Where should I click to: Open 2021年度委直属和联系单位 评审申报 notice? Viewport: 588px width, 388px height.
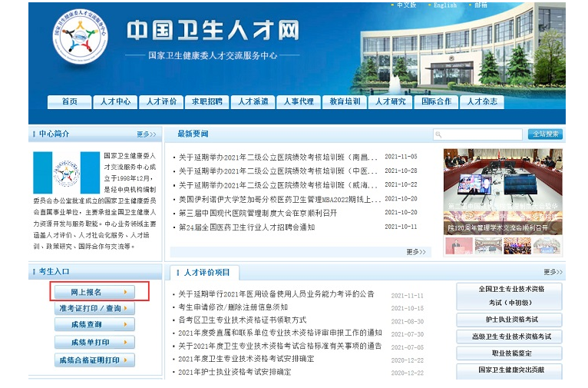click(280, 333)
